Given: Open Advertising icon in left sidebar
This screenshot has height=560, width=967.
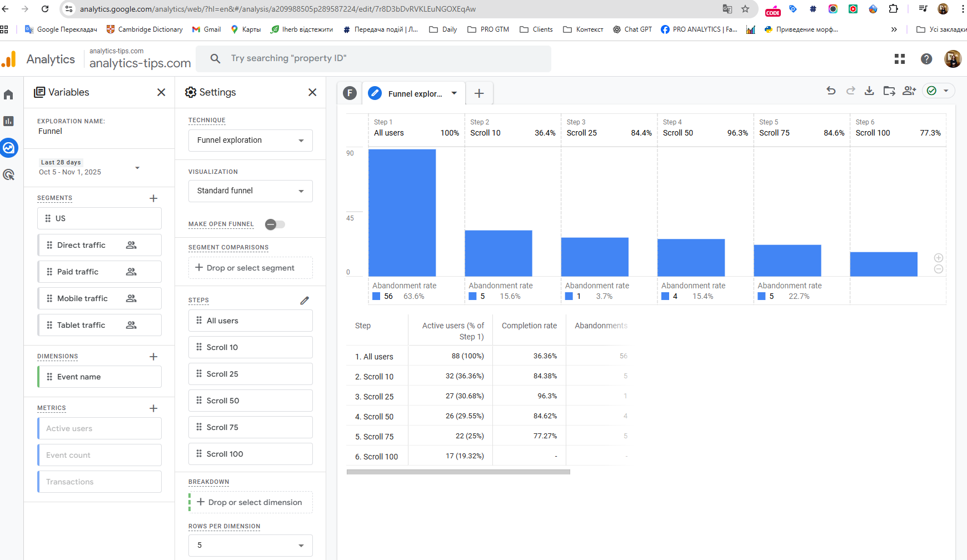Looking at the screenshot, I should click(x=9, y=174).
